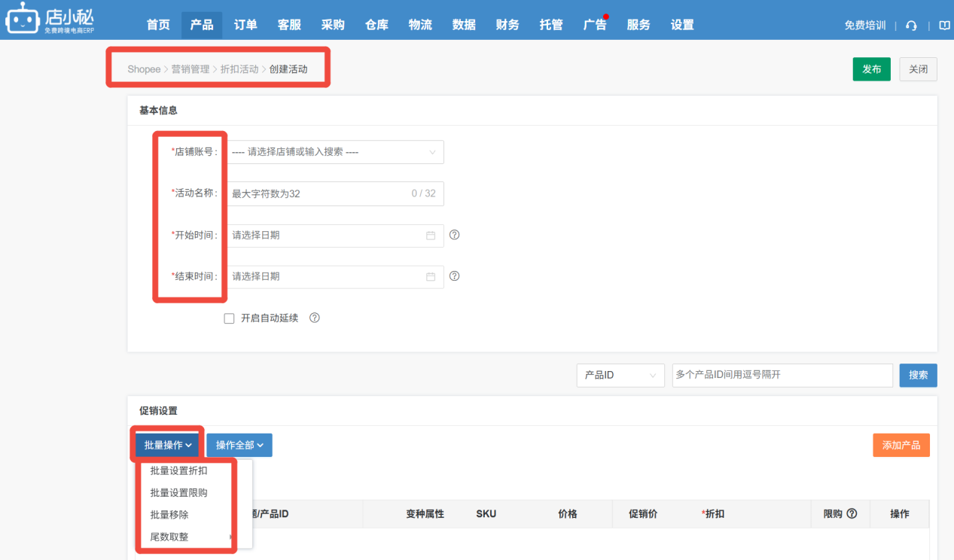This screenshot has width=954, height=560.
Task: Open the 客服 navigation tab
Action: [x=289, y=25]
